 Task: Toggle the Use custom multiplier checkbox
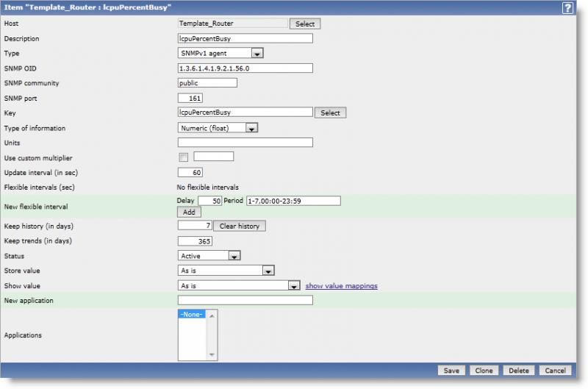tap(183, 157)
